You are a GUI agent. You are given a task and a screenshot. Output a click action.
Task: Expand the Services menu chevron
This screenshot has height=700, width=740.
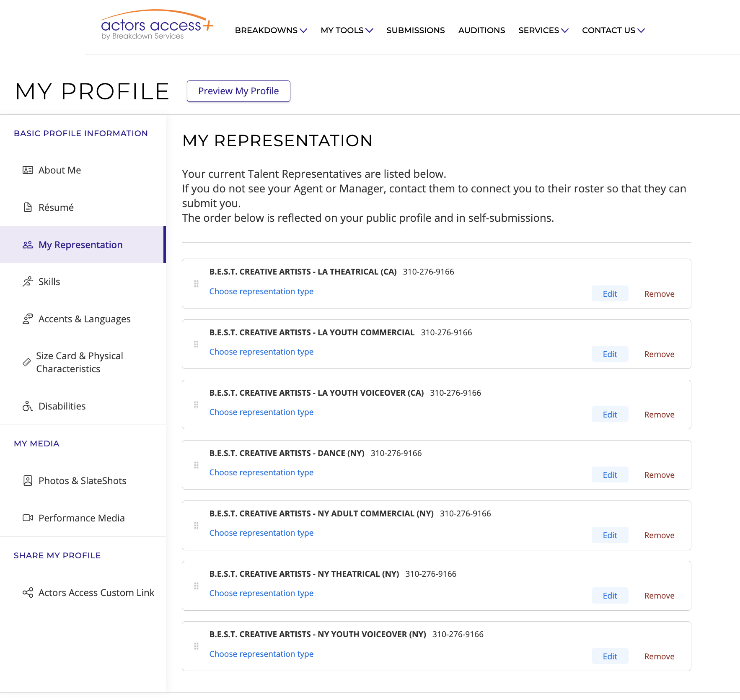565,31
